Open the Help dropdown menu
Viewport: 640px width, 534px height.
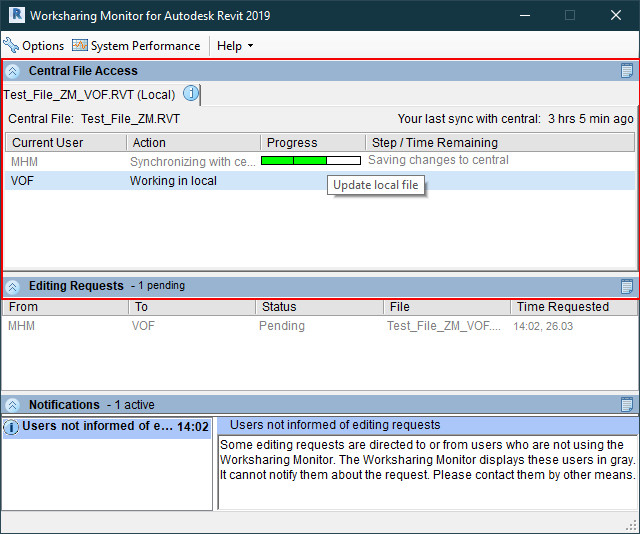coord(235,46)
